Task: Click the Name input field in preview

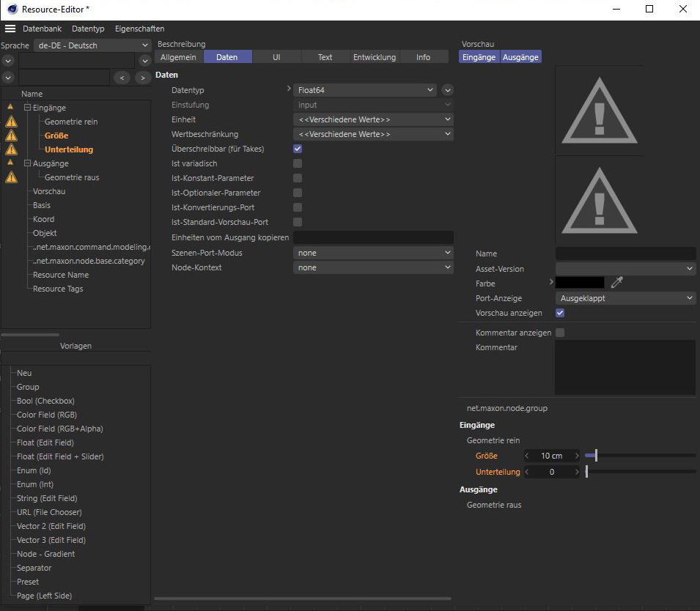Action: (625, 253)
